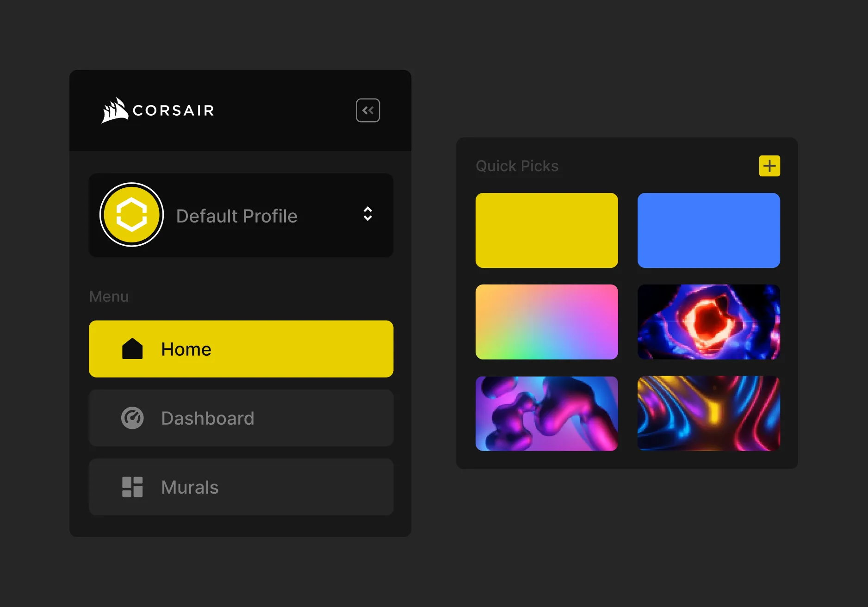Click the Quick Picks heading
868x607 pixels.
click(517, 166)
